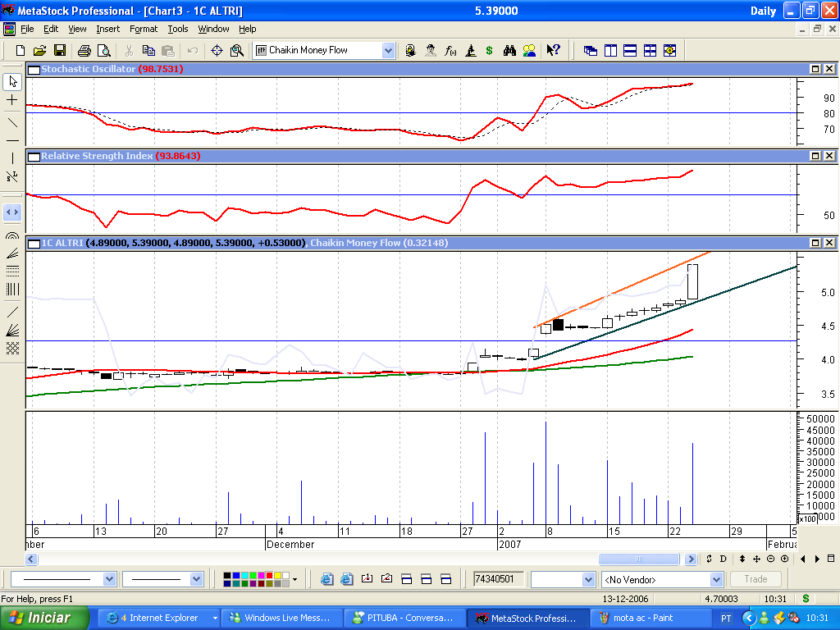Image resolution: width=840 pixels, height=630 pixels.
Task: Select the vertical line drawing tool
Action: click(12, 158)
